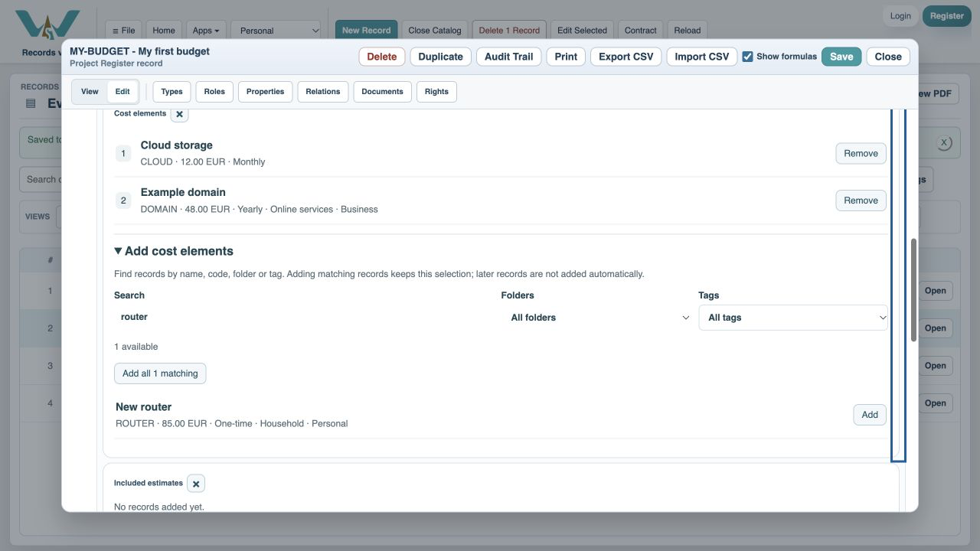
Task: Click the red Delete button in the dialog
Action: 381,57
